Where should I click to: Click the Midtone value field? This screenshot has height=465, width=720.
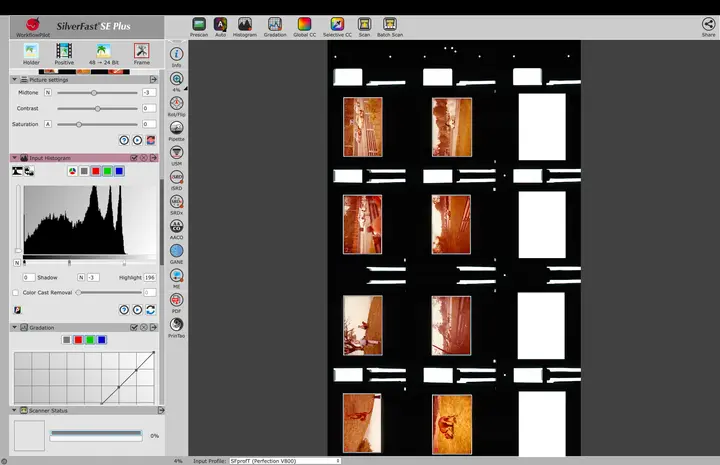149,92
